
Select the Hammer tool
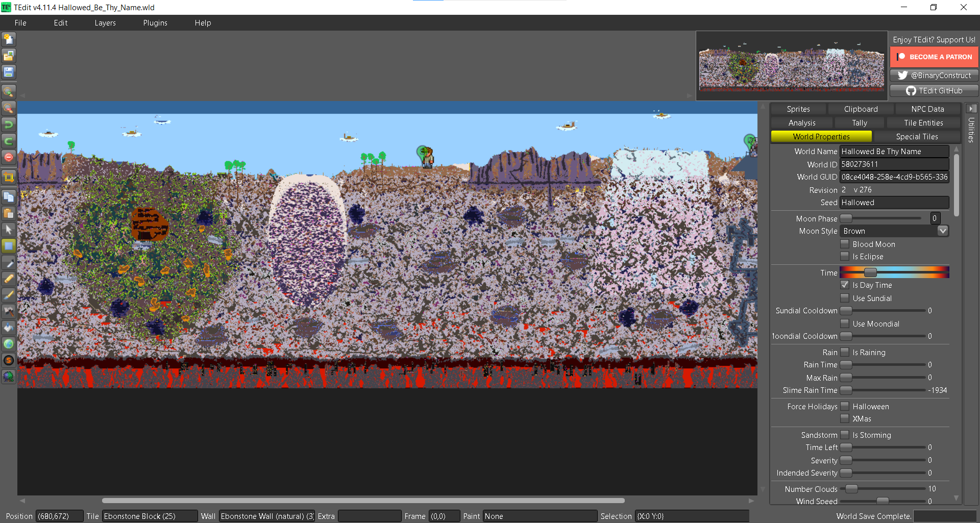(x=9, y=311)
